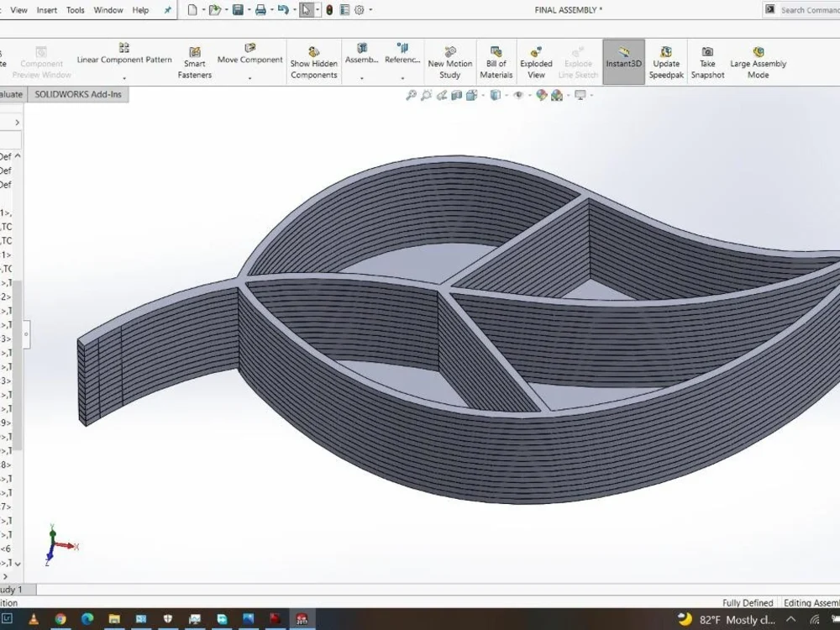
Task: Click the XYZ orientation triad
Action: click(x=60, y=545)
